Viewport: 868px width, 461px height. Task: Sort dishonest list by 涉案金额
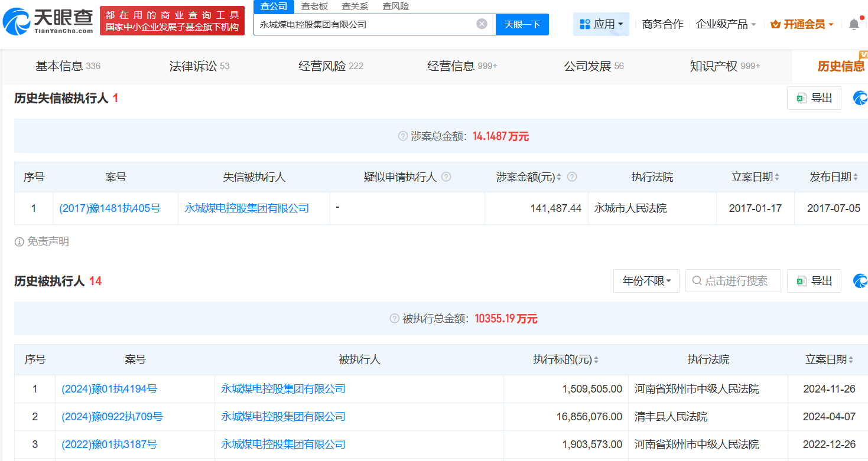pos(559,177)
